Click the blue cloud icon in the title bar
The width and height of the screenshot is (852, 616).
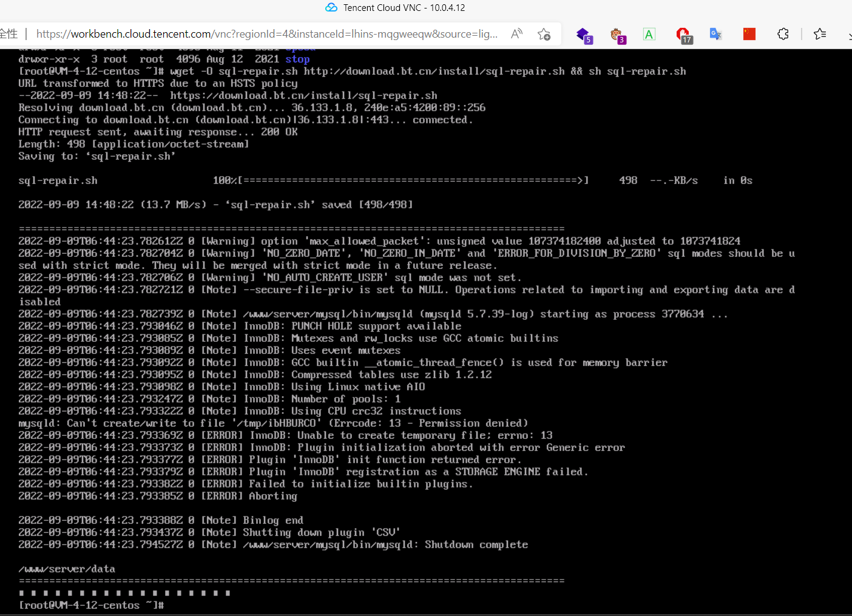click(x=331, y=8)
